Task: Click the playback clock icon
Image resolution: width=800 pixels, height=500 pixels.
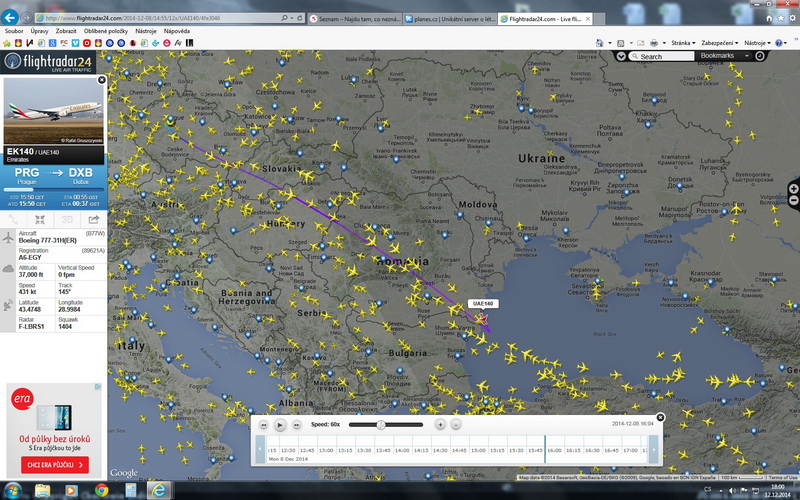Action: tap(760, 56)
